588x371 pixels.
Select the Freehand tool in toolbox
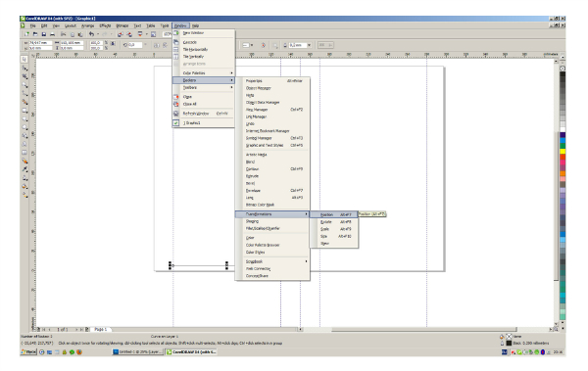pyautogui.click(x=24, y=93)
